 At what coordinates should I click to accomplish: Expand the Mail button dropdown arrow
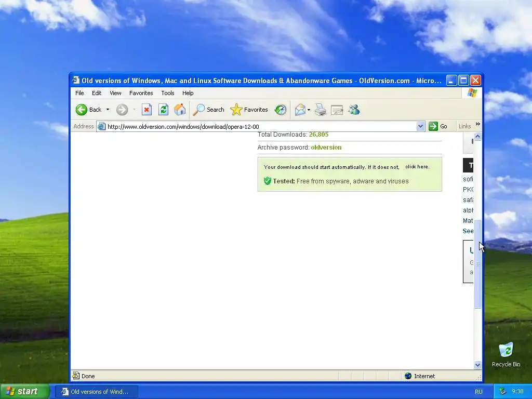(x=309, y=110)
